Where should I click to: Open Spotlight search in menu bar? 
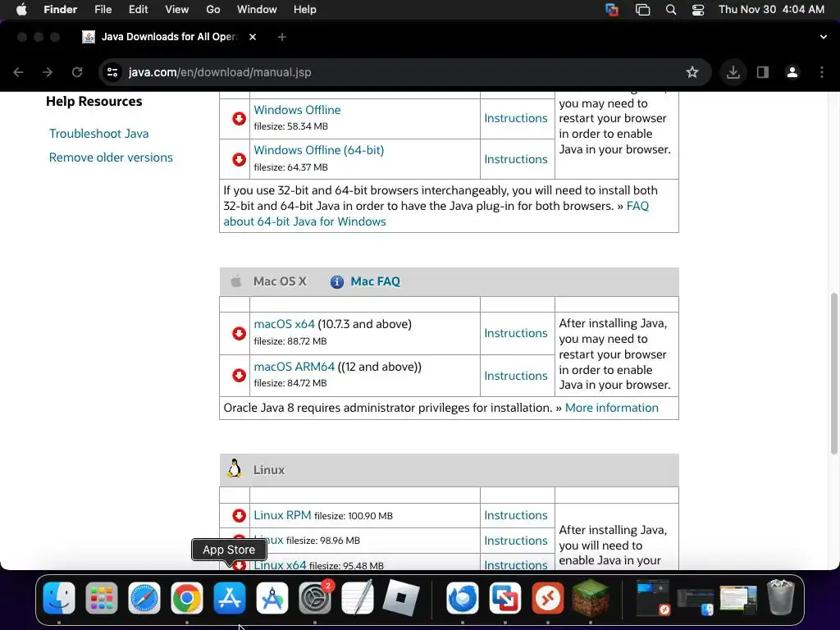pyautogui.click(x=671, y=10)
